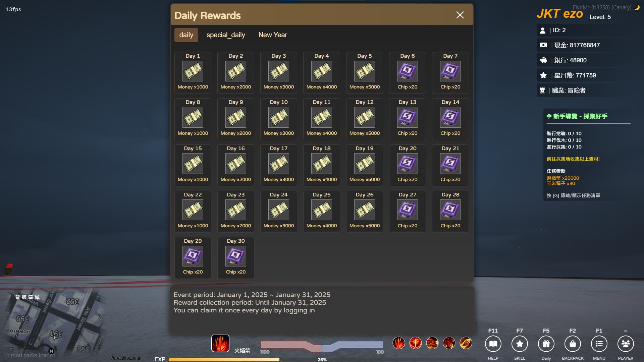644x362 pixels.
Task: Open the BACKPACK bag icon
Action: click(573, 344)
